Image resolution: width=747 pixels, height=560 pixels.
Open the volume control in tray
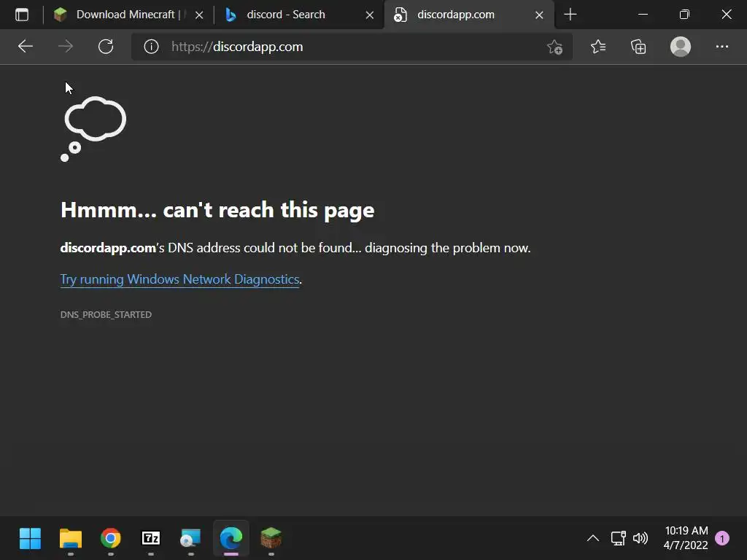tap(640, 539)
